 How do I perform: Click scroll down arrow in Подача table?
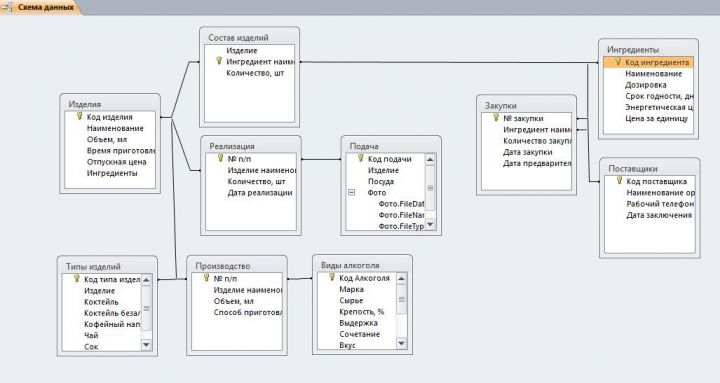pyautogui.click(x=430, y=224)
